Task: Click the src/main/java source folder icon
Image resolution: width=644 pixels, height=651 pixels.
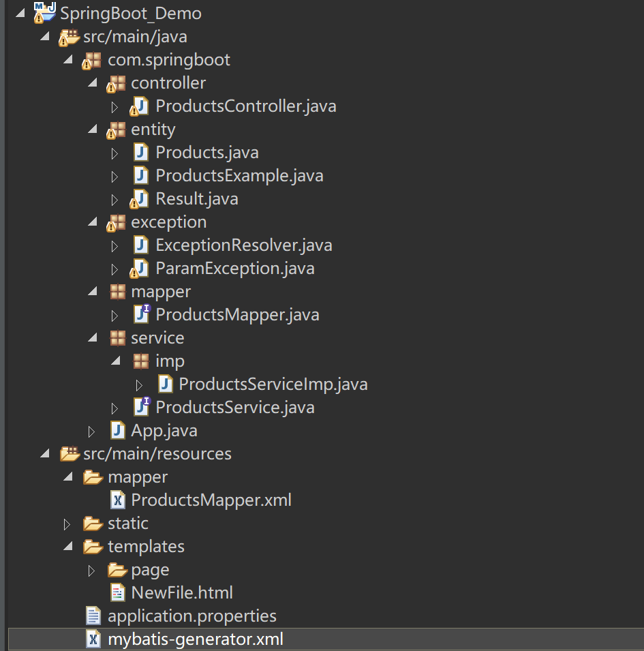Action: [68, 37]
